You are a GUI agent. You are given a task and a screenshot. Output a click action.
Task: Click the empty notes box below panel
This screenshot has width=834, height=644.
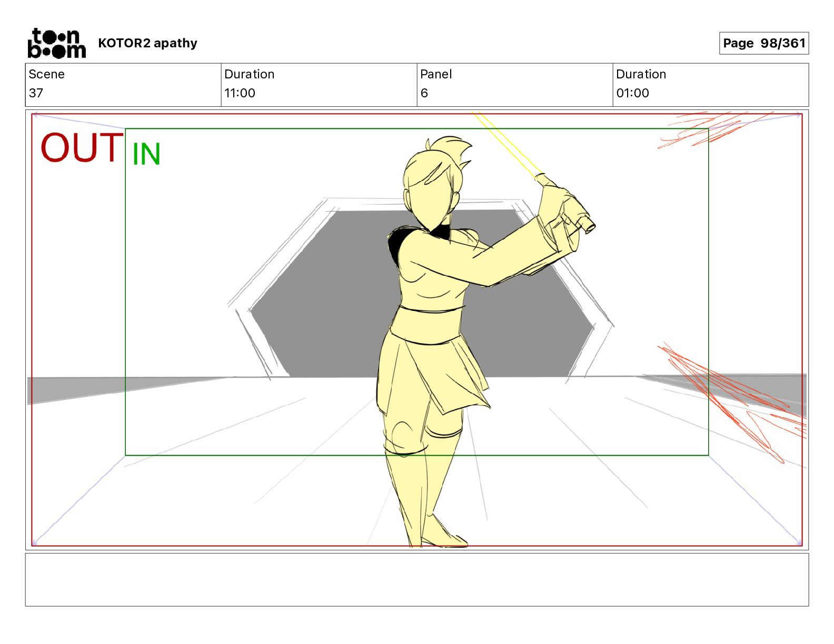pos(417,579)
